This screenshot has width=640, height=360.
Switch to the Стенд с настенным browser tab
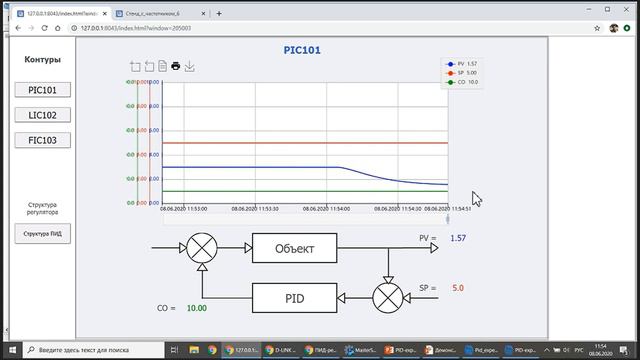coord(159,13)
